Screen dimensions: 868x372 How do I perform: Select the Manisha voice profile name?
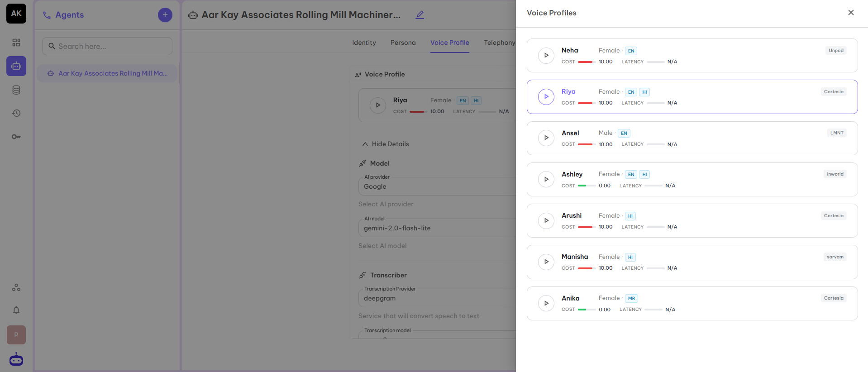[x=575, y=257]
